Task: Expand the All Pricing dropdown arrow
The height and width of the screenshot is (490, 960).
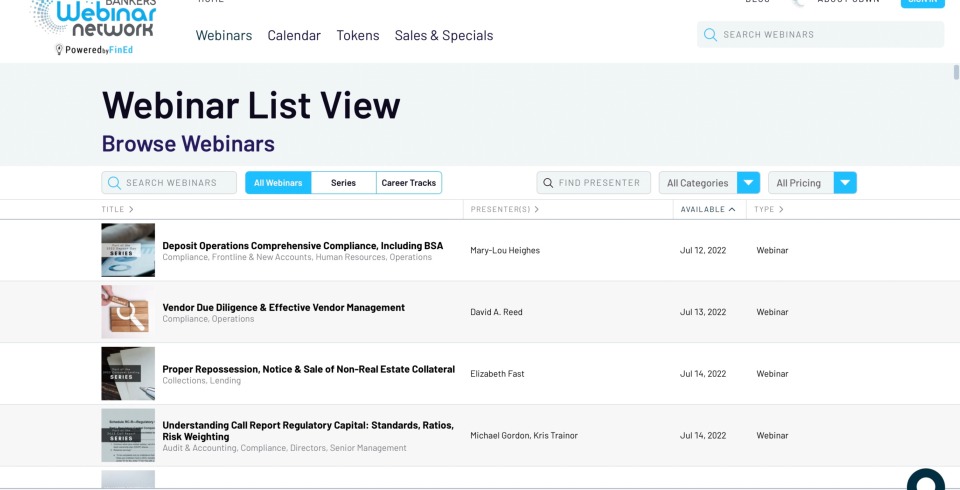Action: pos(845,183)
